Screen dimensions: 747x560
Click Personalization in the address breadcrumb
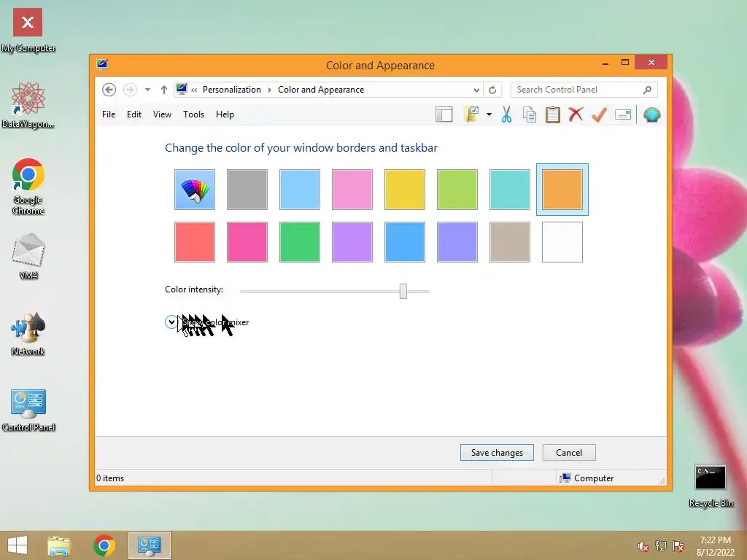click(x=231, y=90)
